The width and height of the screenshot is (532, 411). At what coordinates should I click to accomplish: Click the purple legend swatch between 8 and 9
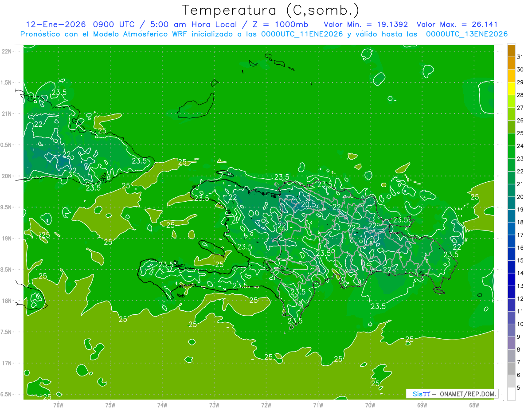point(511,343)
